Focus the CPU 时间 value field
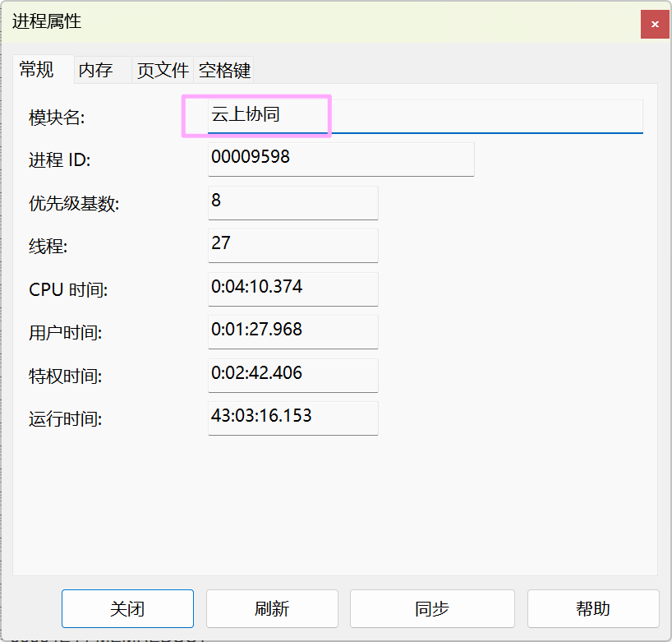 (x=293, y=289)
